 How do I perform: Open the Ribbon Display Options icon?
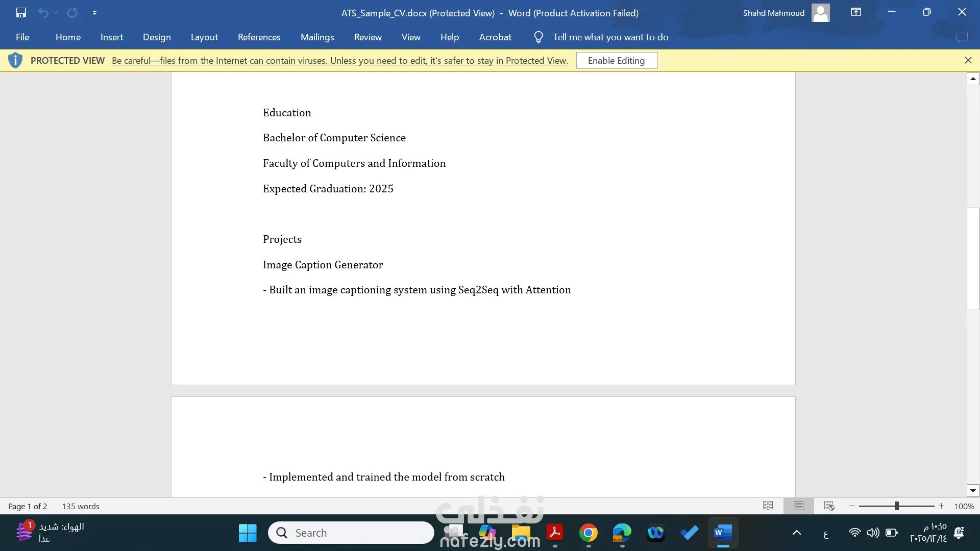point(856,12)
